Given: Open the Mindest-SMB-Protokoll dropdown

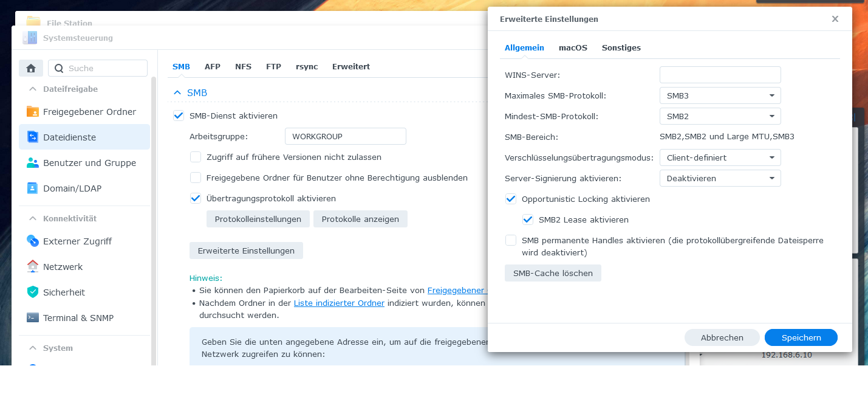Looking at the screenshot, I should (720, 116).
